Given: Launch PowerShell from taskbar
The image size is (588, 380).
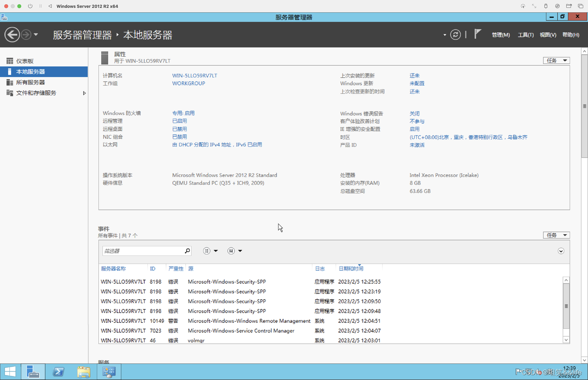Looking at the screenshot, I should [58, 372].
